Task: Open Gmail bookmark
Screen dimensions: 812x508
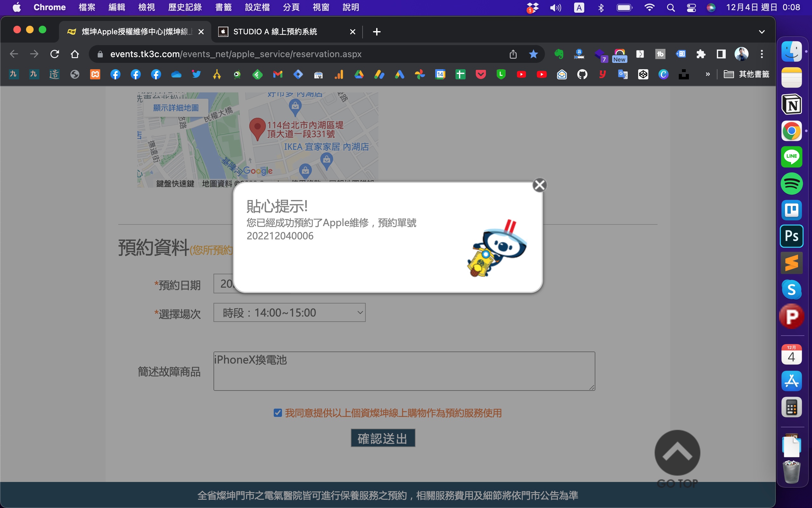Action: (278, 74)
